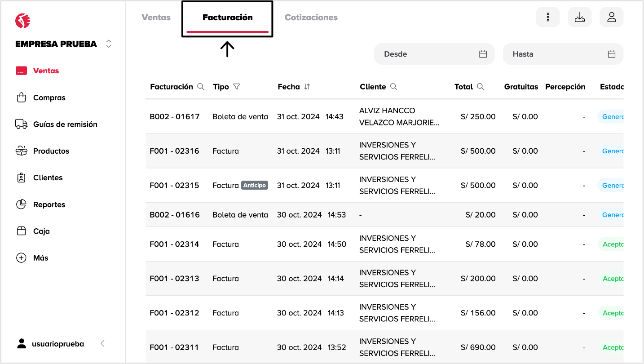Switch to the Ventas tab

(x=156, y=18)
